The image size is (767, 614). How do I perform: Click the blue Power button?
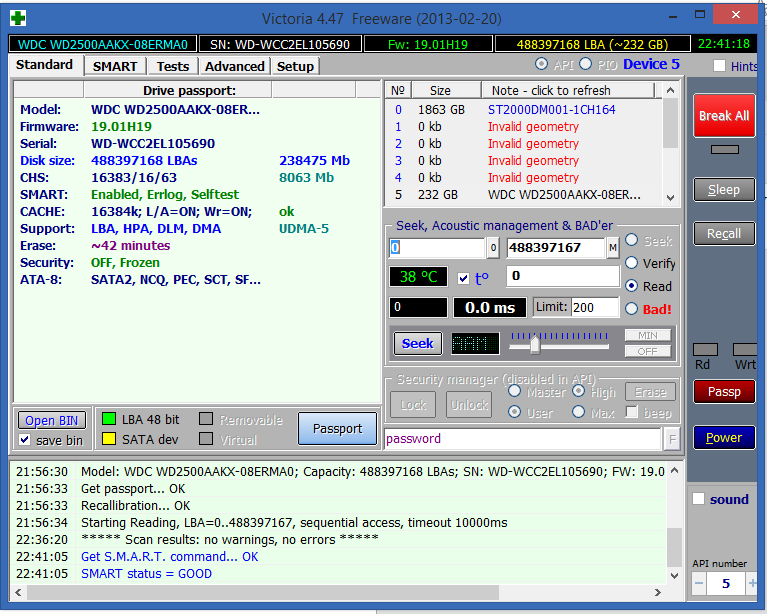[724, 437]
